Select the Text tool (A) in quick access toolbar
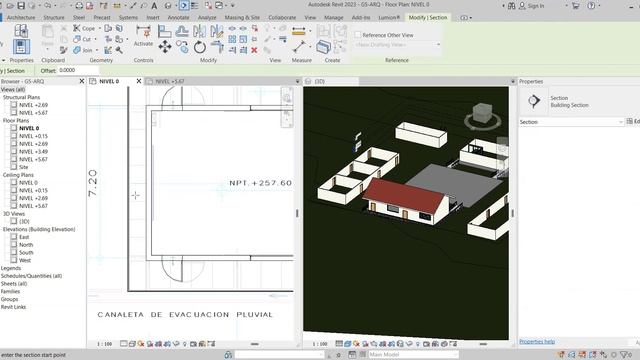Image resolution: width=640 pixels, height=360 pixels. click(154, 6)
